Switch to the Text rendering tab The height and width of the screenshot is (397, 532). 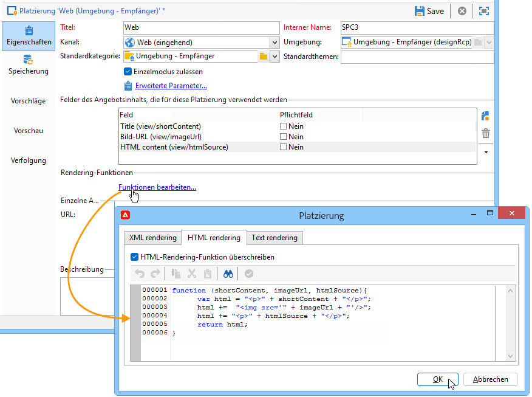[x=275, y=238]
